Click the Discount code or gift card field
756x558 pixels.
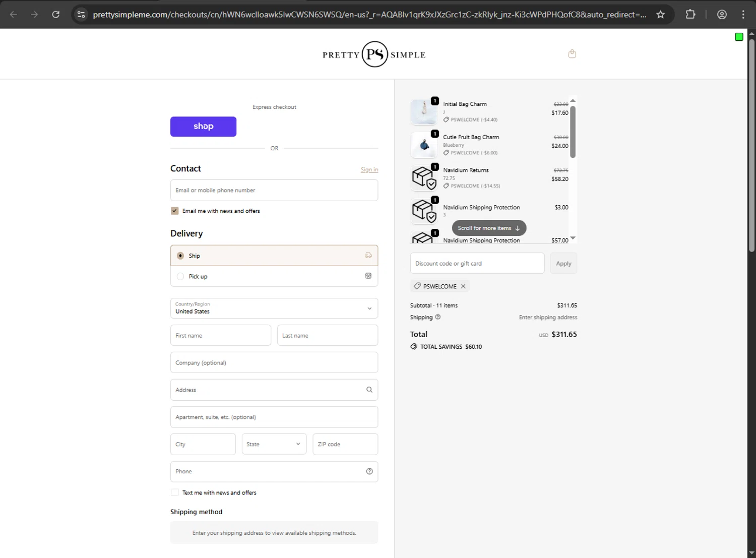(477, 263)
